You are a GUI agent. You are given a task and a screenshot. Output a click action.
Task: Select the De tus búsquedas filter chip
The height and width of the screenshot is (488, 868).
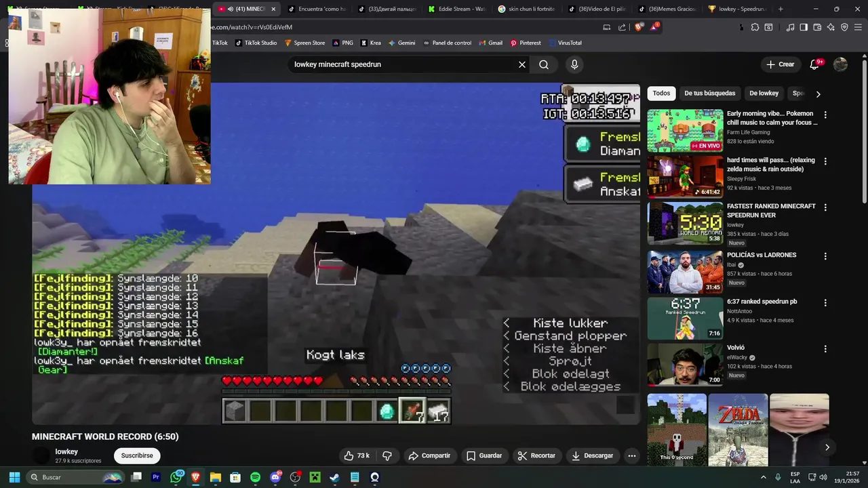click(709, 93)
